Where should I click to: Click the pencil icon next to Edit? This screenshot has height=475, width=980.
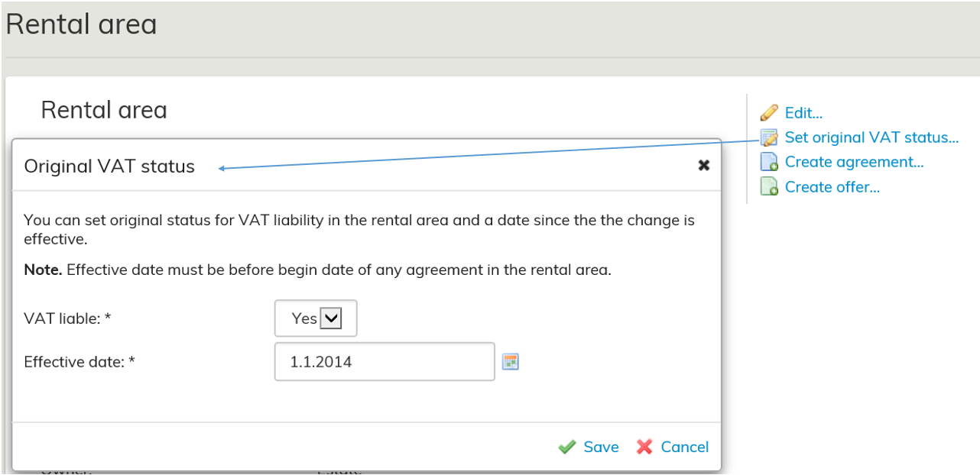tap(769, 113)
